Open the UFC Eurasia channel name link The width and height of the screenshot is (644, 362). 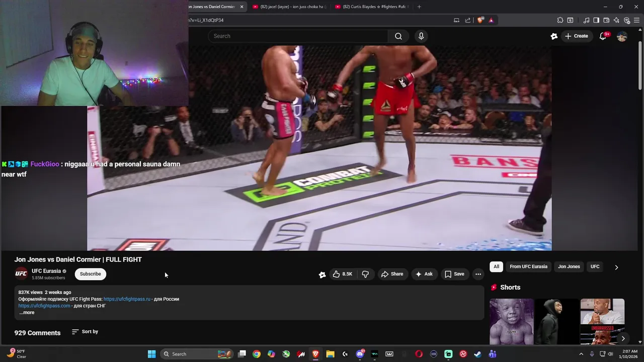[46, 271]
